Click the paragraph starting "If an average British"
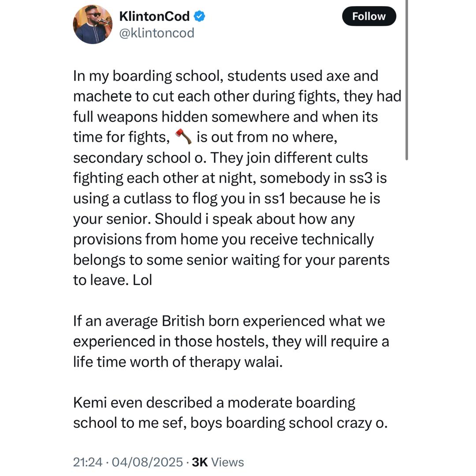 (229, 341)
